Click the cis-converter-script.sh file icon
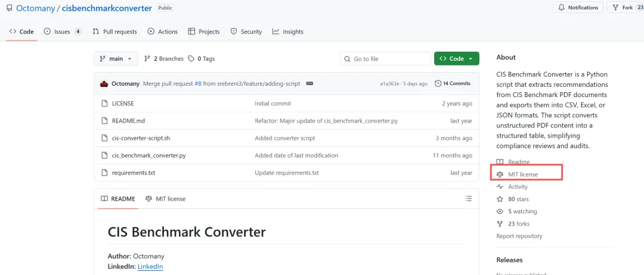Viewport: 644px width, 275px height. (104, 138)
